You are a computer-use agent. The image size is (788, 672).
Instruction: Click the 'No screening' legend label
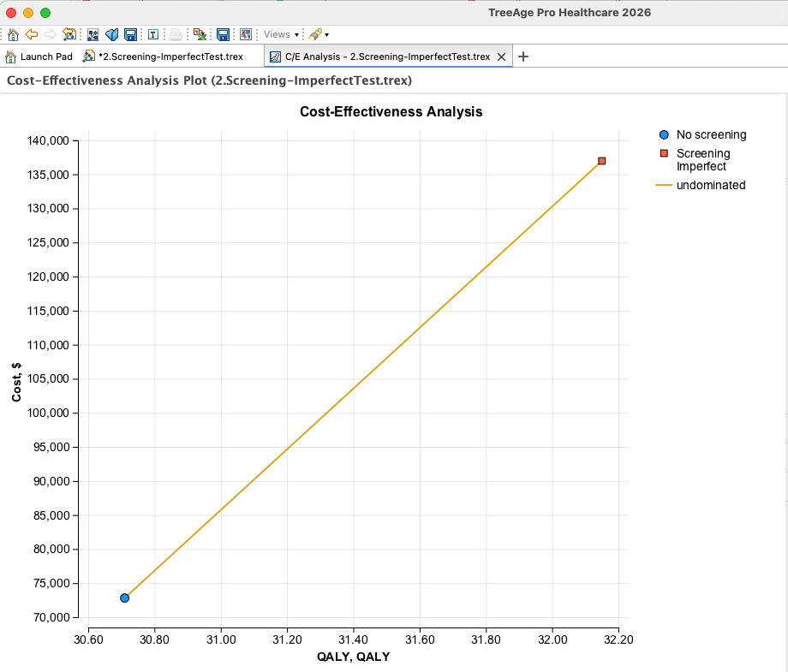pyautogui.click(x=711, y=134)
